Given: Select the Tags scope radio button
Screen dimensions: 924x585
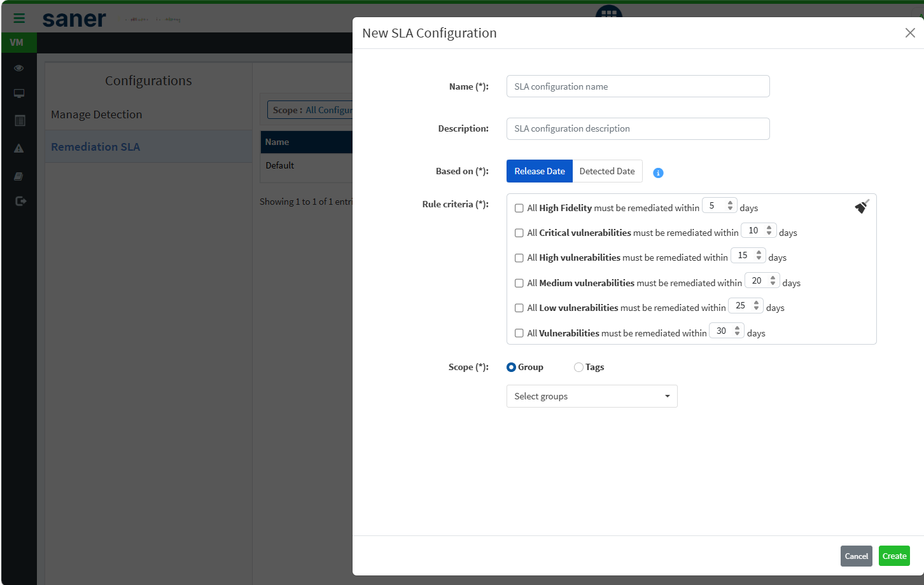Looking at the screenshot, I should point(578,368).
